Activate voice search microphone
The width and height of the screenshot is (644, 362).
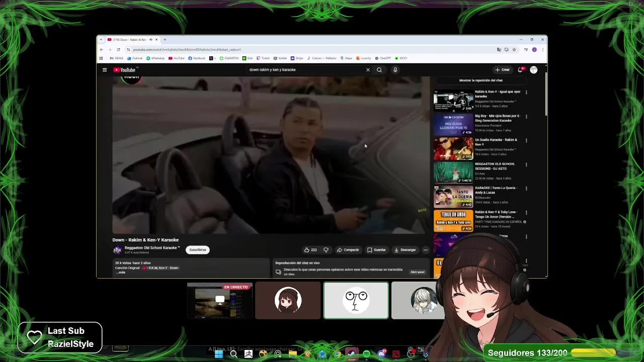pyautogui.click(x=395, y=70)
